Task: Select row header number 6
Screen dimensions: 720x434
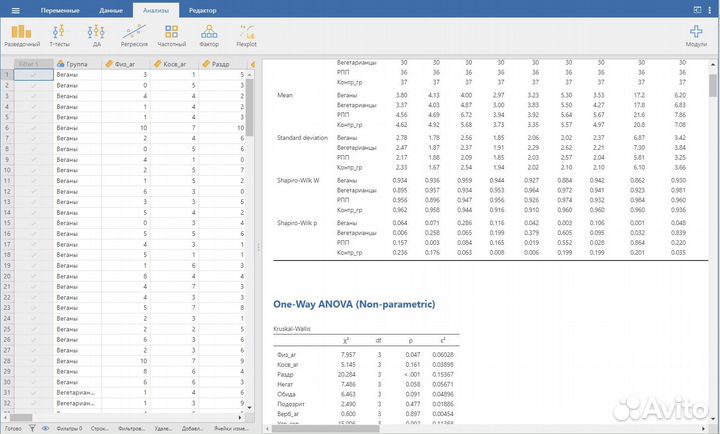Action: click(7, 128)
